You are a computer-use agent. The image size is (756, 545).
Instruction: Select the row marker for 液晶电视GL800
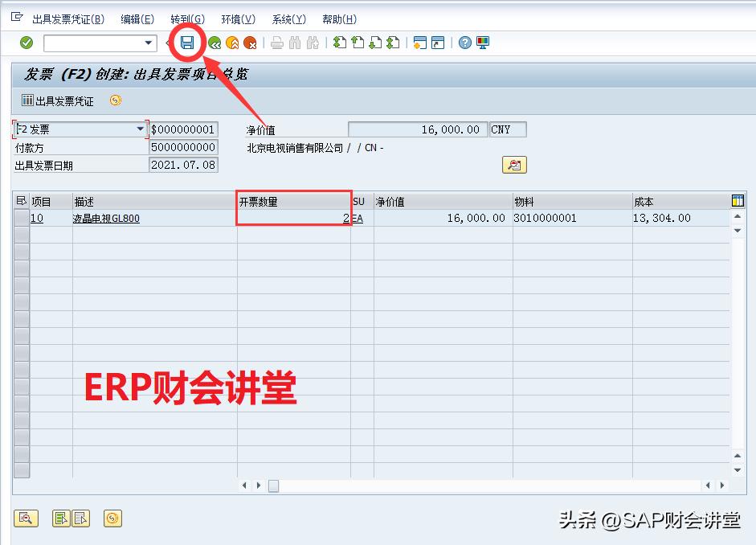(21, 218)
